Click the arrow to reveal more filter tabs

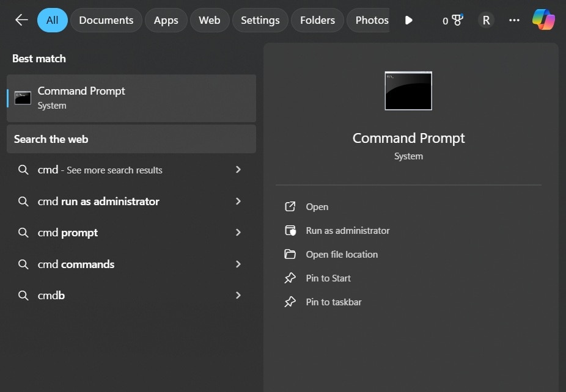(408, 20)
